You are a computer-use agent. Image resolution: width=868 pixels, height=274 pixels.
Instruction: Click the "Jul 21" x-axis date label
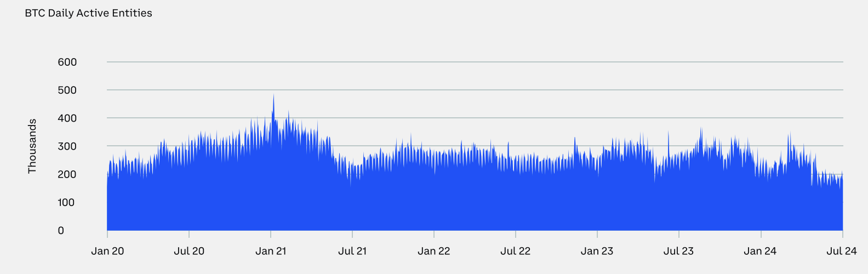[x=352, y=251]
